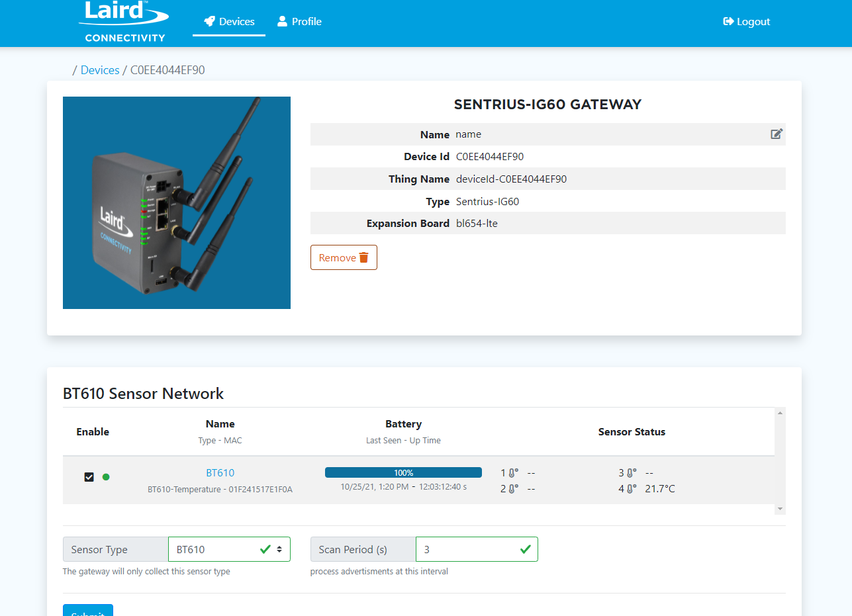Viewport: 852px width, 616px height.
Task: Click the Laird Connectivity logo
Action: 125,21
